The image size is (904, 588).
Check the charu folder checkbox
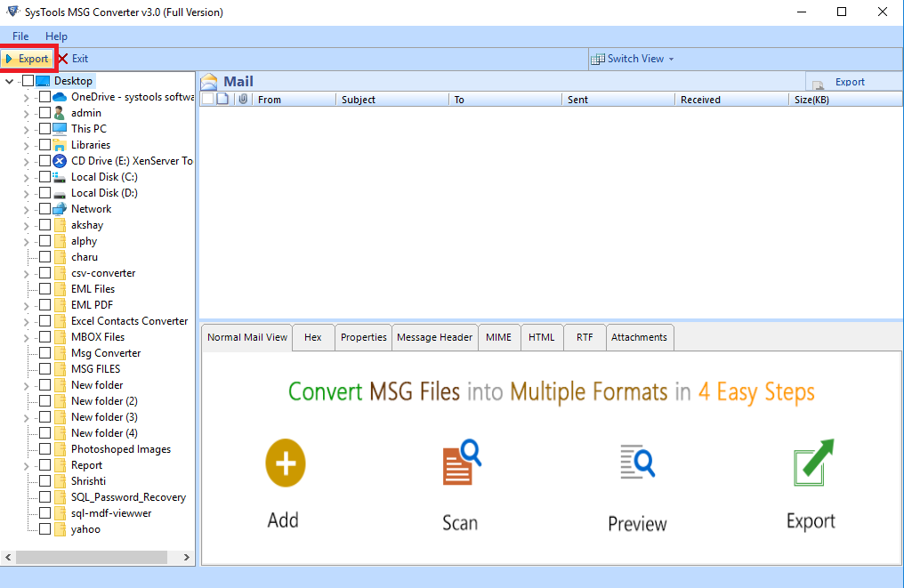(x=45, y=257)
